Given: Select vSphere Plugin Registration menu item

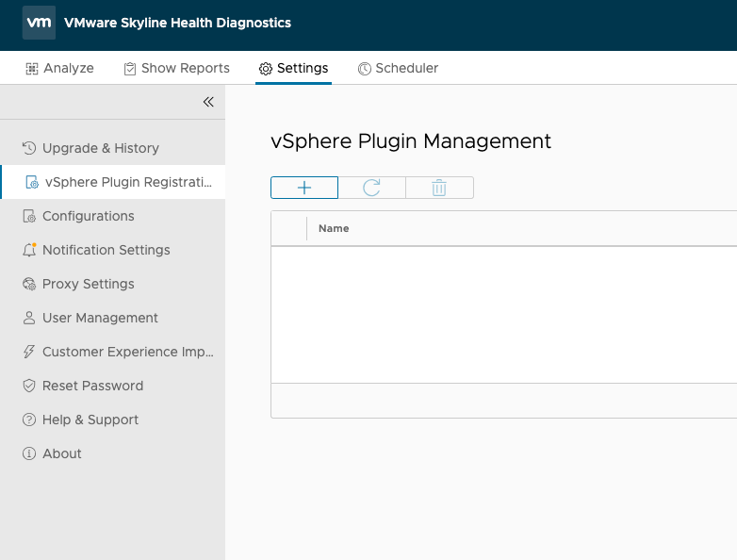Looking at the screenshot, I should click(113, 182).
